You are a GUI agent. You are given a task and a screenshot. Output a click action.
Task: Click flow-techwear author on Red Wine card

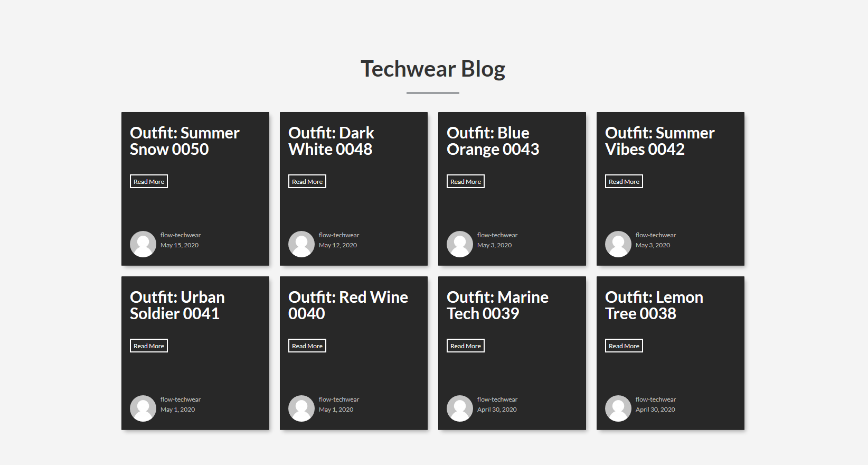(339, 399)
